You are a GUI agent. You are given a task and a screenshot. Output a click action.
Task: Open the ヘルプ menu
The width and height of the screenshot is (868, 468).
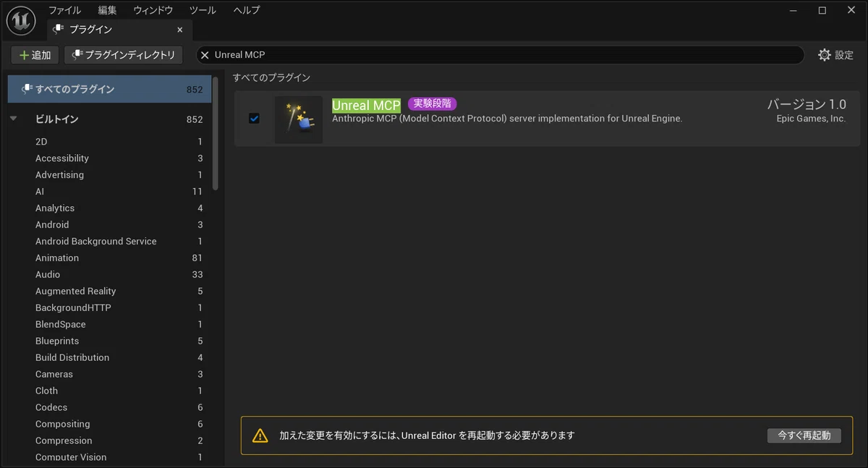coord(247,10)
